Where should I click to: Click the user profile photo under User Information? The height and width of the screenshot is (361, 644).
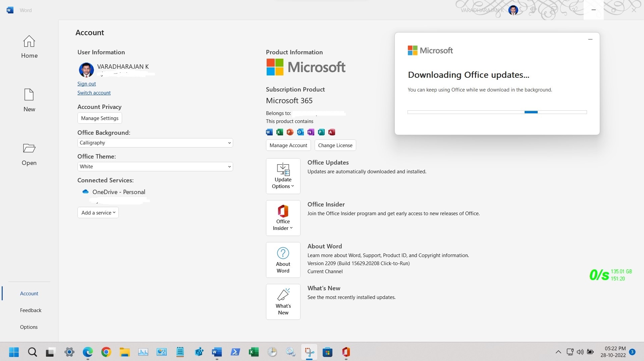pos(86,70)
